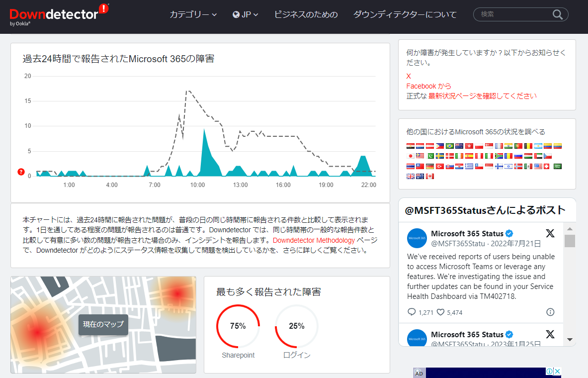This screenshot has height=378, width=588.
Task: Select the Spain flag
Action: tap(469, 156)
